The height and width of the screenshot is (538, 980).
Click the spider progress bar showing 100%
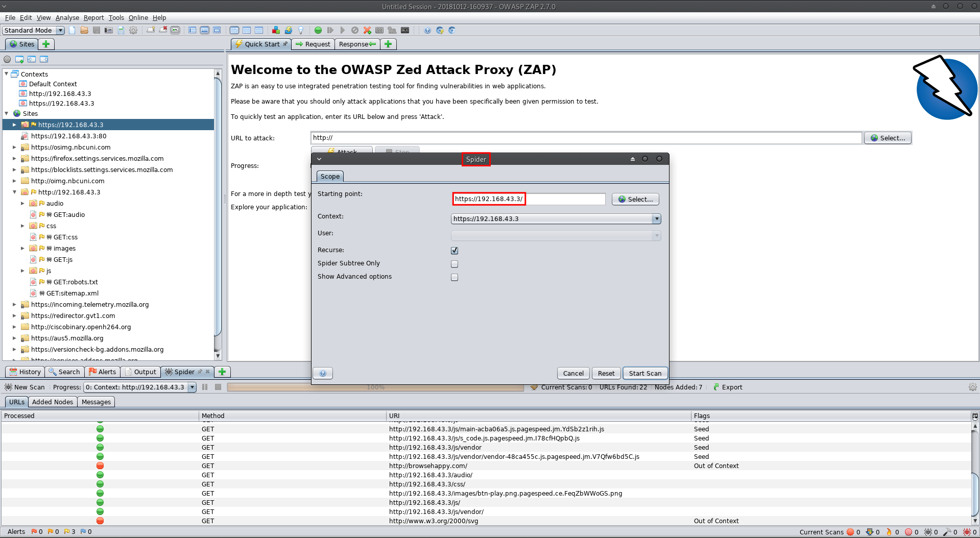point(376,387)
